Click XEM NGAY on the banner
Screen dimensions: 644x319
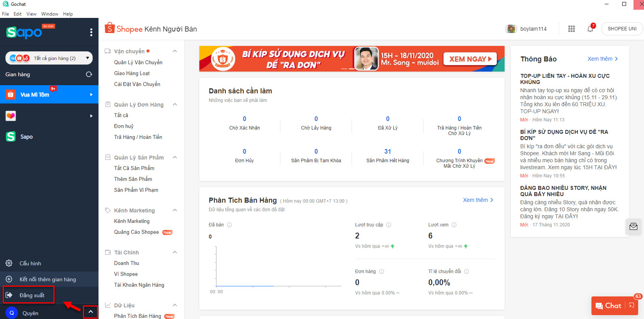pos(470,59)
